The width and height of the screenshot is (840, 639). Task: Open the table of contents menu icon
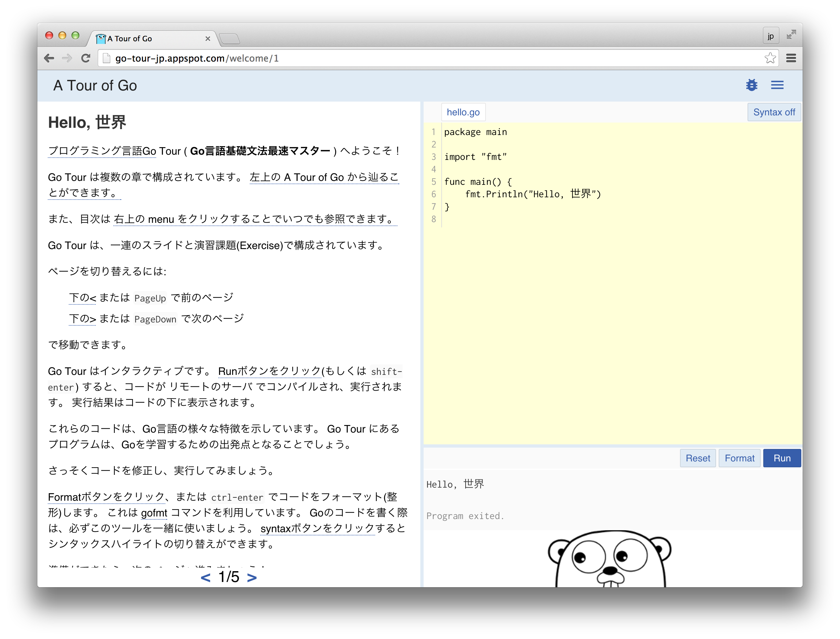pos(777,85)
